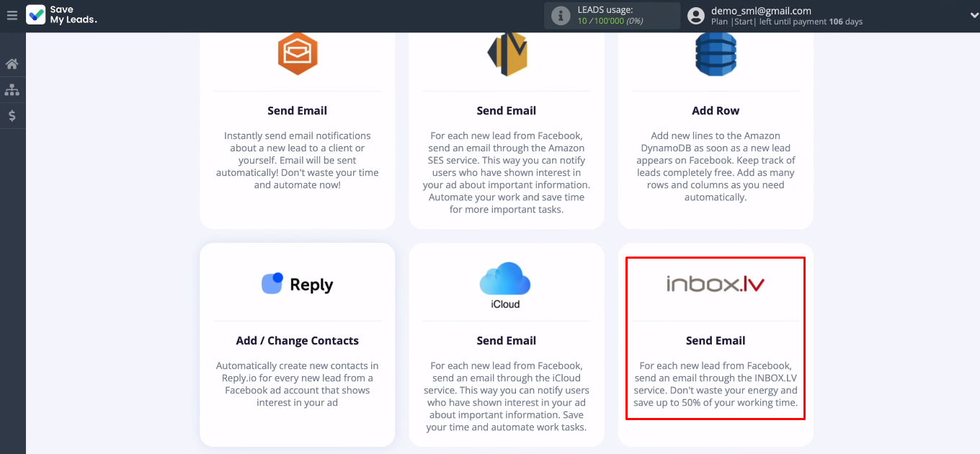Click the plan payment days text
The height and width of the screenshot is (454, 980).
(x=787, y=22)
